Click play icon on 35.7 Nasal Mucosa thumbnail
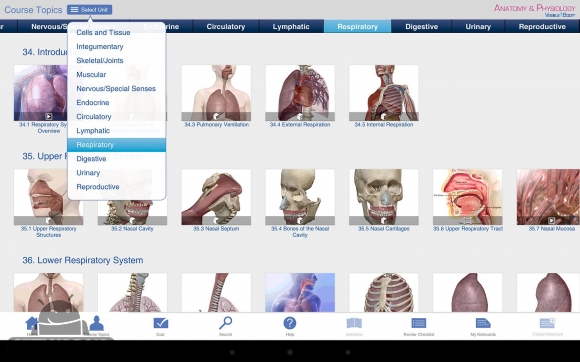 pyautogui.click(x=552, y=220)
